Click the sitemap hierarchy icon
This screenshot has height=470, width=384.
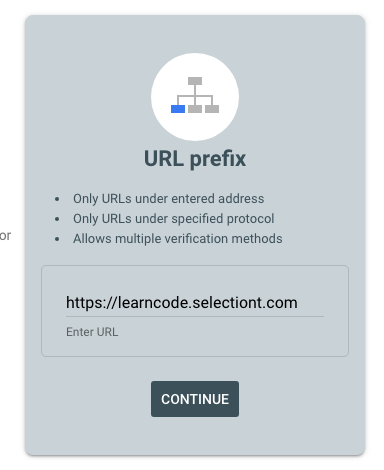coord(195,95)
